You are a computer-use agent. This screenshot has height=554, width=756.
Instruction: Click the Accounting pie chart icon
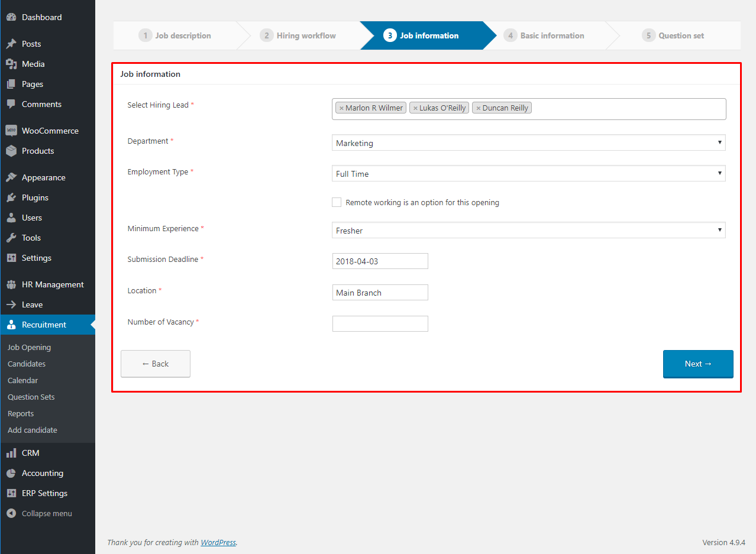point(11,473)
